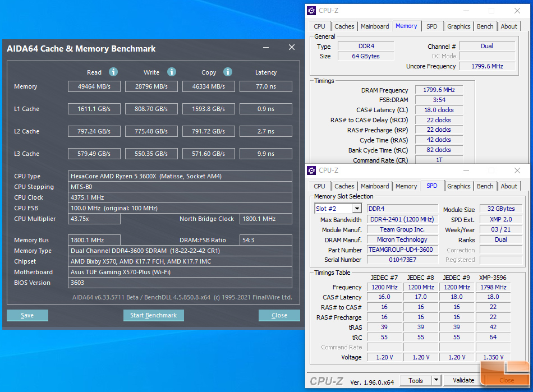Click the CPU Type field HexaCore AMD Ryzen
533x392 pixels.
coord(180,176)
